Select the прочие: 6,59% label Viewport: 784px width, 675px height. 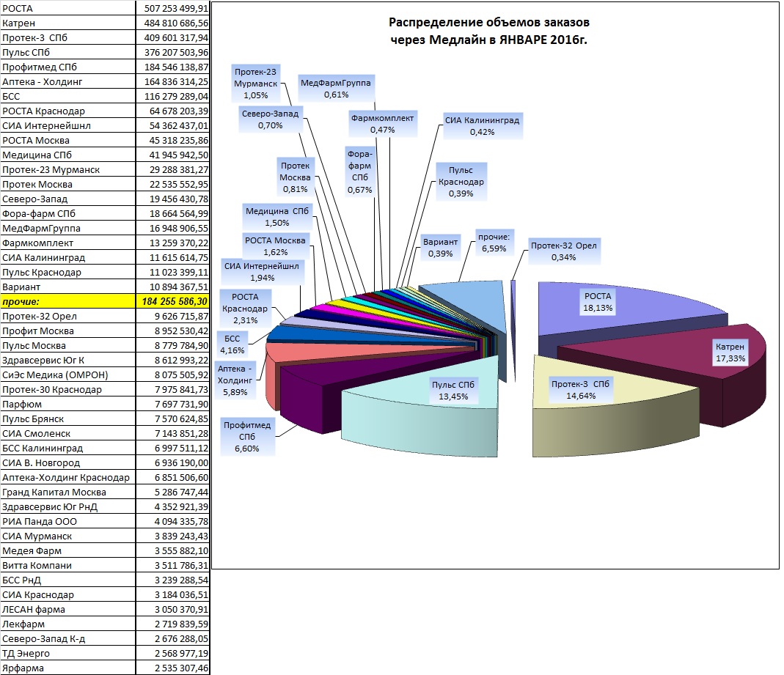(494, 243)
